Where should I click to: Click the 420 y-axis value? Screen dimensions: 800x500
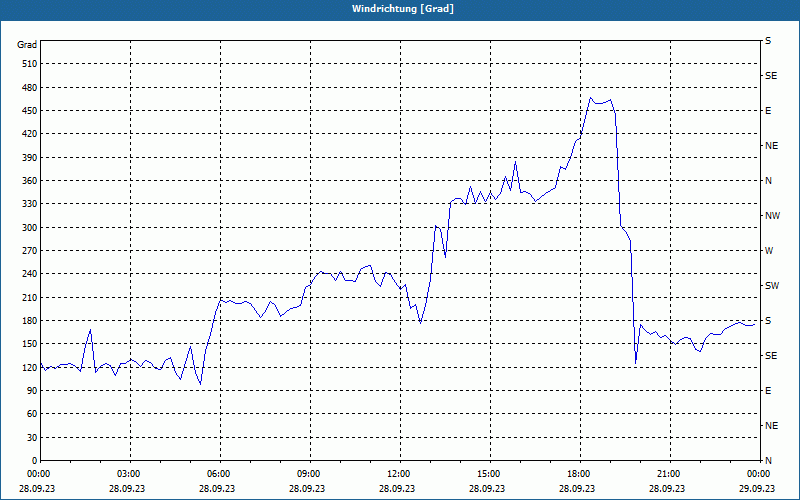pyautogui.click(x=30, y=134)
